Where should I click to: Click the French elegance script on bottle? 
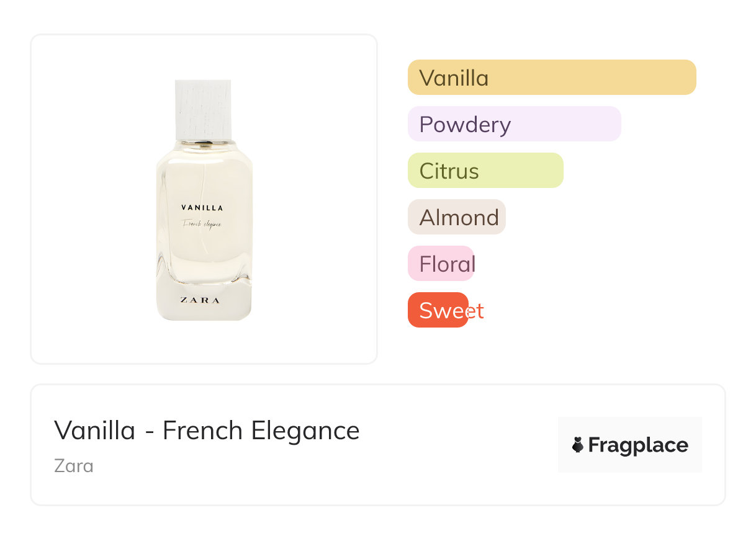[x=202, y=223]
